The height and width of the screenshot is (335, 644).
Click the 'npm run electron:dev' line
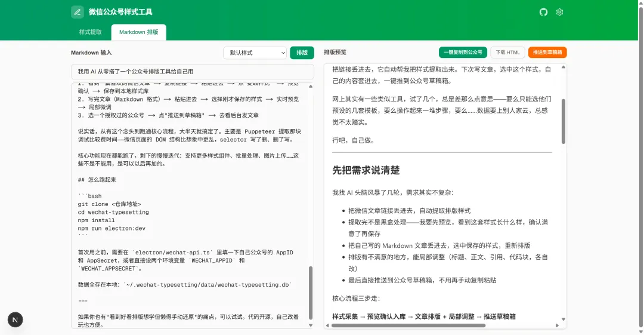(x=112, y=228)
